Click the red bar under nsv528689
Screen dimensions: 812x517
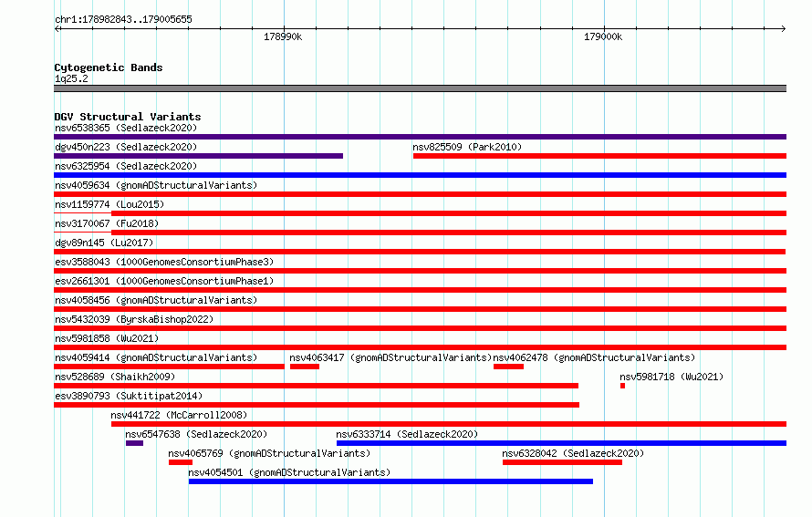click(316, 386)
